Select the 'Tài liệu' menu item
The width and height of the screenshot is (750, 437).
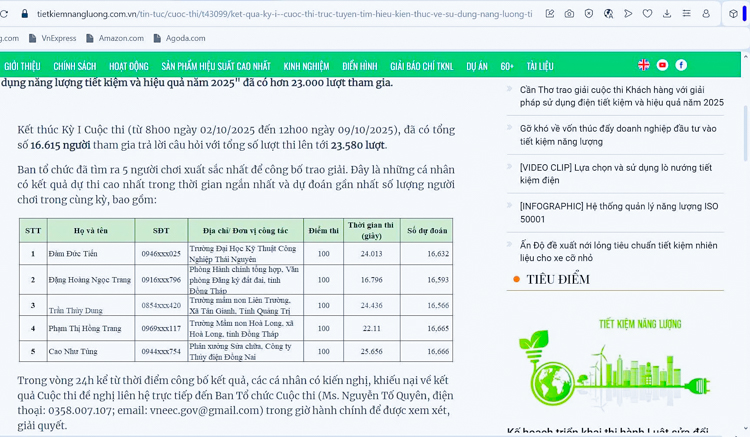pos(540,66)
